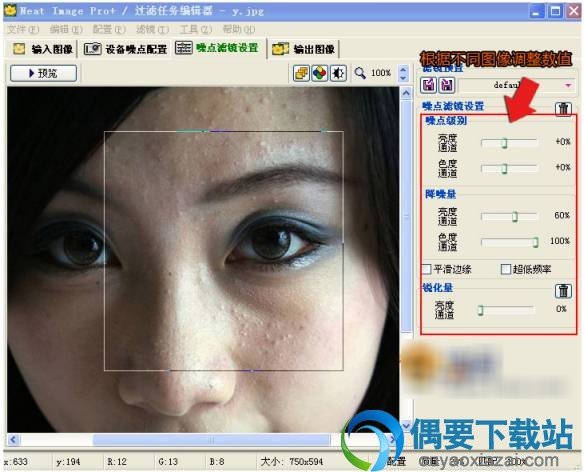
Task: Click the Neat Image title bar app icon
Action: [x=10, y=10]
